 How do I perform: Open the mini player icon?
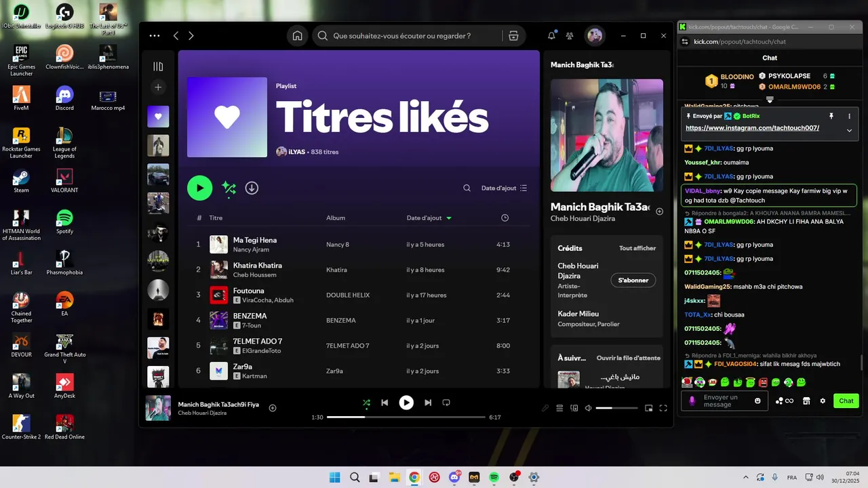tap(648, 408)
